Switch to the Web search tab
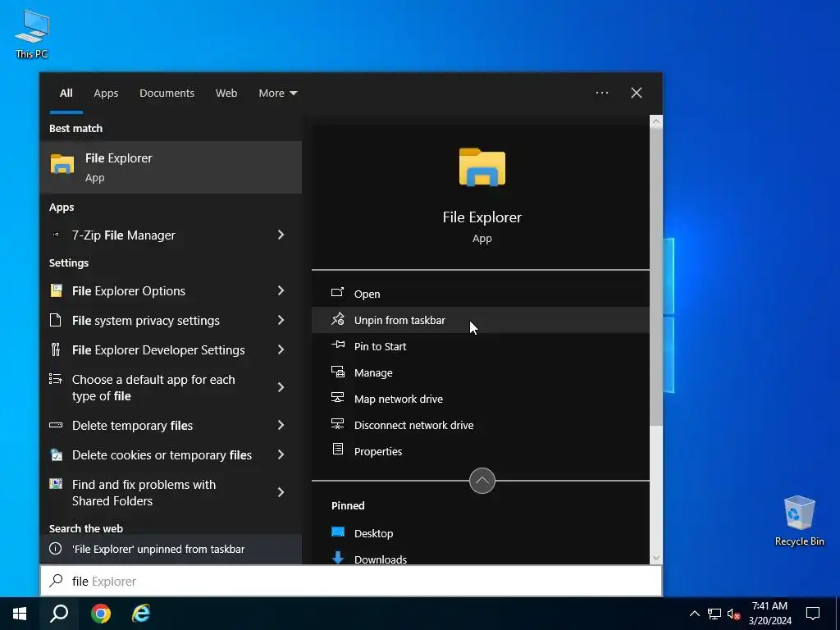The height and width of the screenshot is (630, 840). click(226, 94)
